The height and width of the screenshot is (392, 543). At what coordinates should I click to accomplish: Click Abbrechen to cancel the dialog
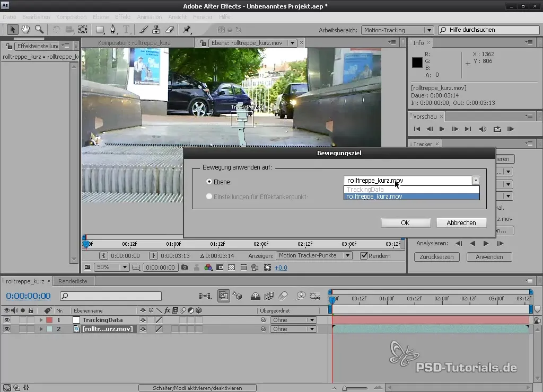pyautogui.click(x=461, y=223)
